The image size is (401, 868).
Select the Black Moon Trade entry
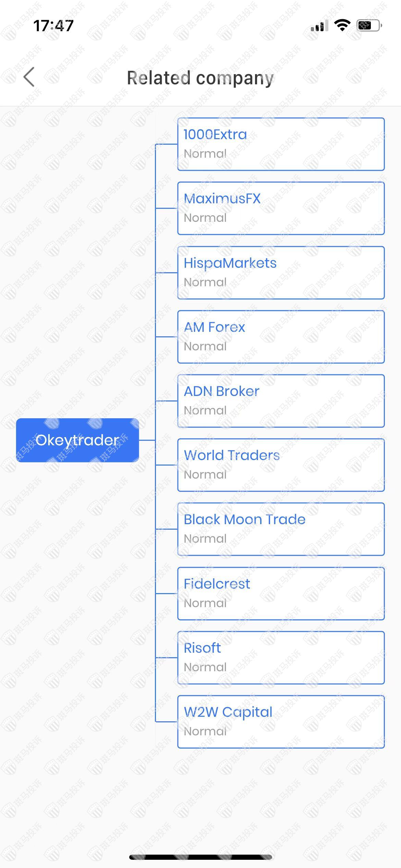click(281, 529)
